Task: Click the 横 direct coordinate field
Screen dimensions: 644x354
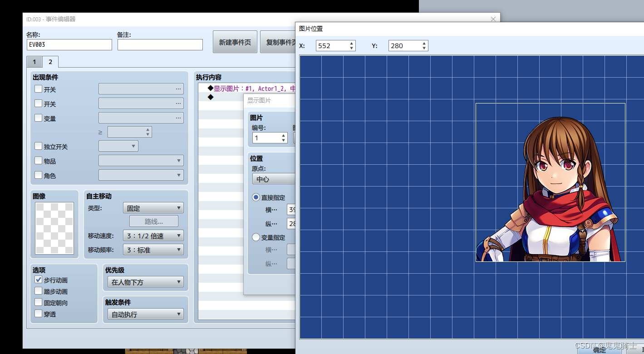Action: click(x=291, y=210)
